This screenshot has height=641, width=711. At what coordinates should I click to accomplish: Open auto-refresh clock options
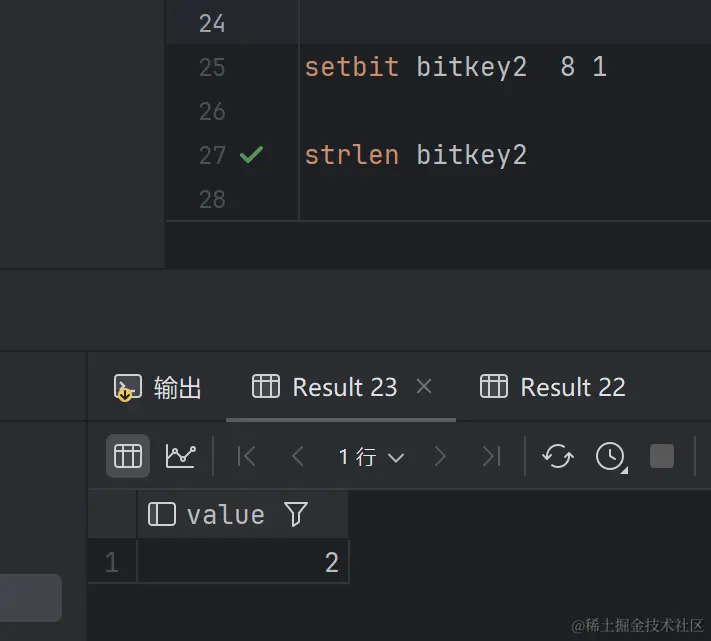611,456
